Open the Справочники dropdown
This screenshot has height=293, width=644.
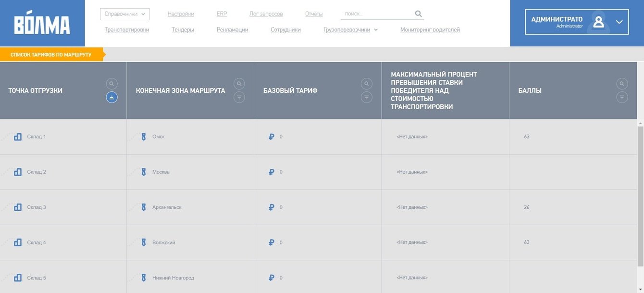[124, 14]
